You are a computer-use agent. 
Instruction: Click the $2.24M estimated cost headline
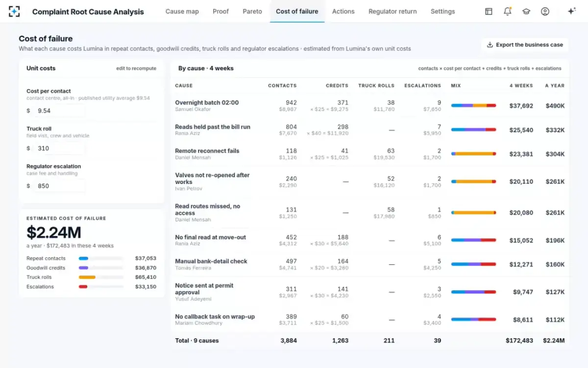click(54, 232)
